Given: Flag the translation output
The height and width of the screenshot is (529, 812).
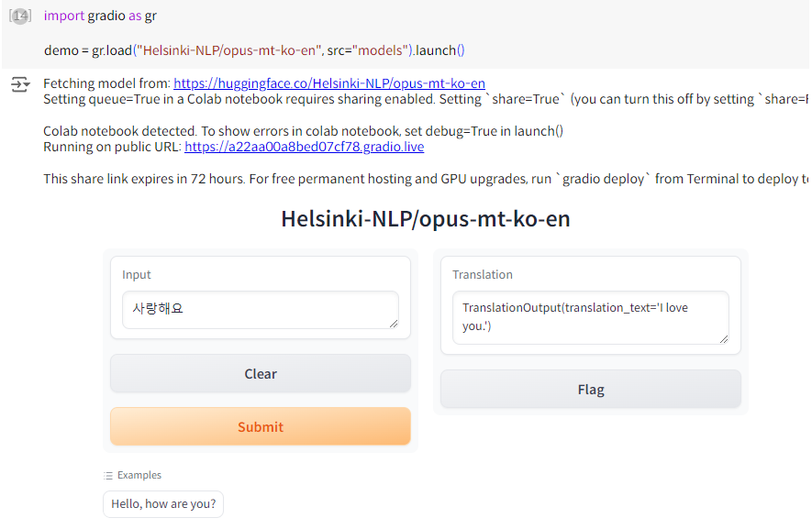Looking at the screenshot, I should pyautogui.click(x=590, y=390).
